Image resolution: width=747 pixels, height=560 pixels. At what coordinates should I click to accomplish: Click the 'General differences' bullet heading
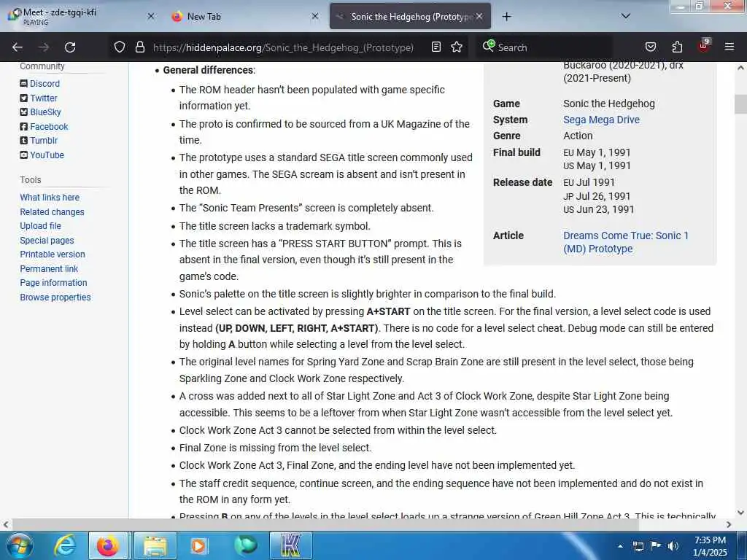[208, 71]
